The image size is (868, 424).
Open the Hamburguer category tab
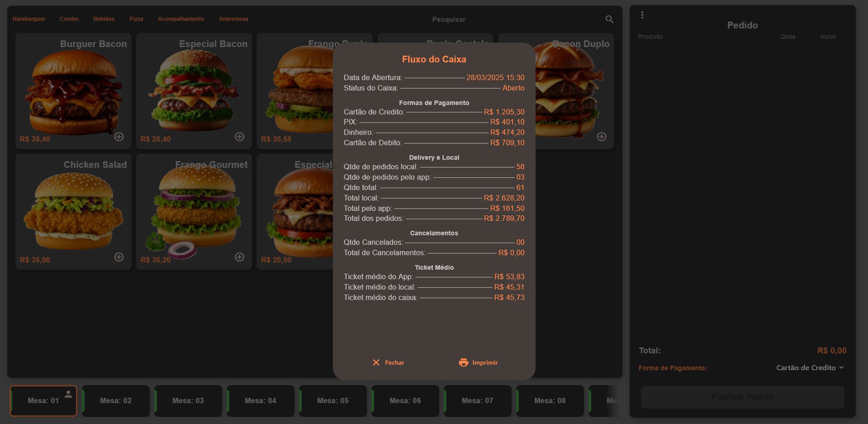pyautogui.click(x=29, y=19)
